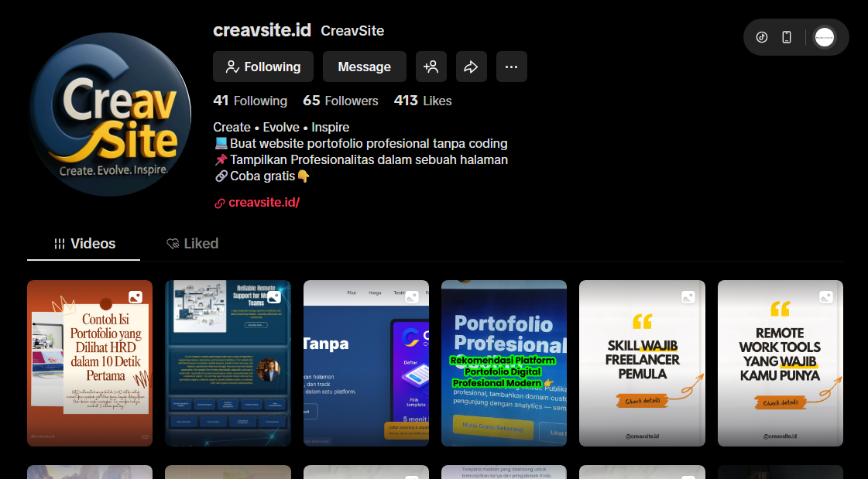This screenshot has height=479, width=868.
Task: Open the Portofolio Profesional video thumbnail
Action: pos(504,364)
